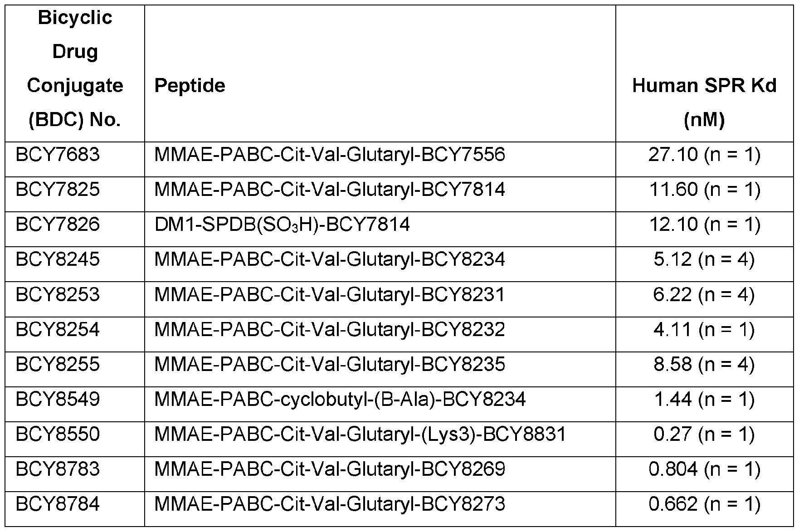Screen dimensions: 799x532
Task: Select the 0.662 (n = 1) Kd value
Action: coord(704,504)
